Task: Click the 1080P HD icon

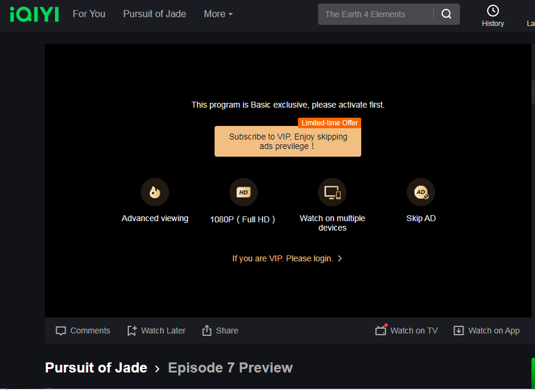Action: coord(244,192)
